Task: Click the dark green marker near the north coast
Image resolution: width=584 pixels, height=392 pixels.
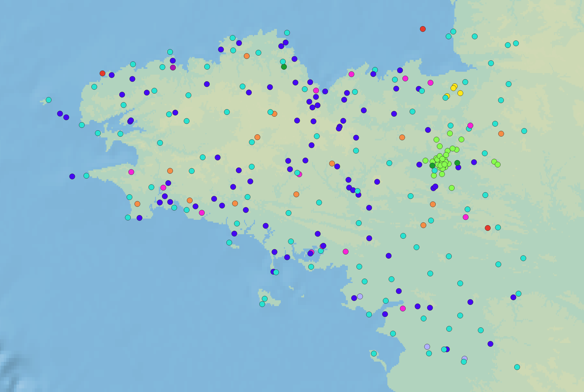Action: coord(284,67)
